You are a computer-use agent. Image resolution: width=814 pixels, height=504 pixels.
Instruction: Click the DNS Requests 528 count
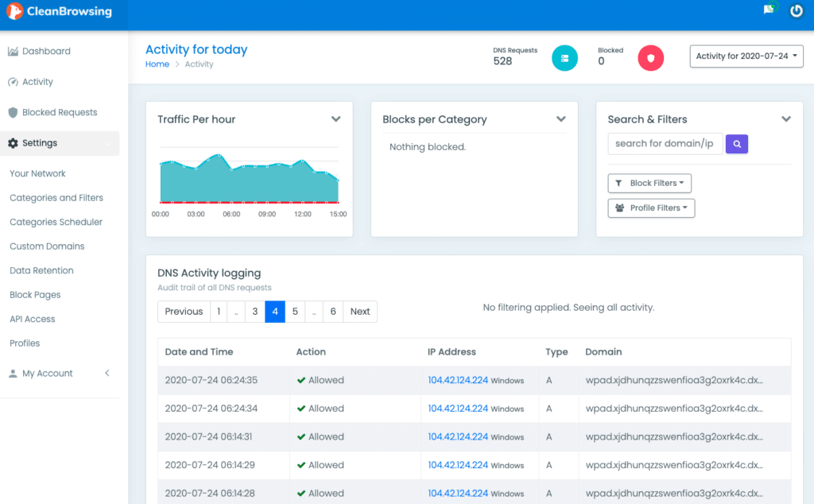click(502, 61)
